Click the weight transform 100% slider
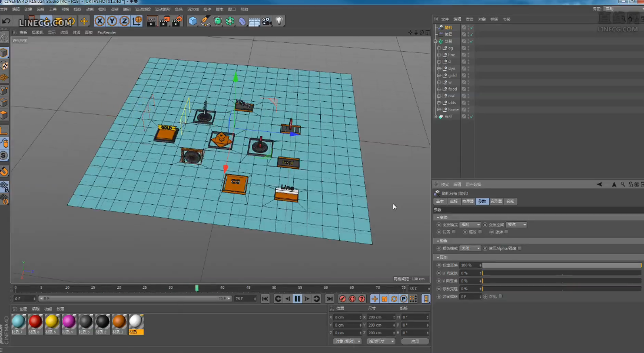 click(562, 265)
